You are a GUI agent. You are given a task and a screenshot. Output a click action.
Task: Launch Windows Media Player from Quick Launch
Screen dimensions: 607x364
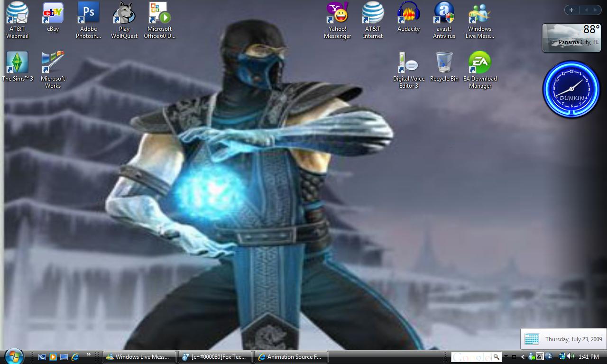point(53,357)
